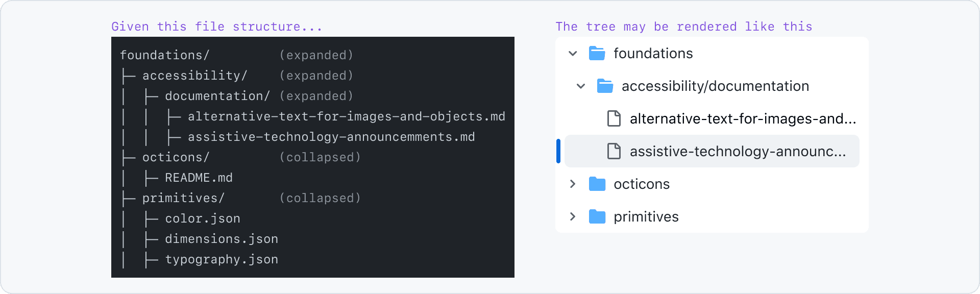Click "The tree may be rendered like this" heading
Screen dimensions: 980x294
coord(683,27)
